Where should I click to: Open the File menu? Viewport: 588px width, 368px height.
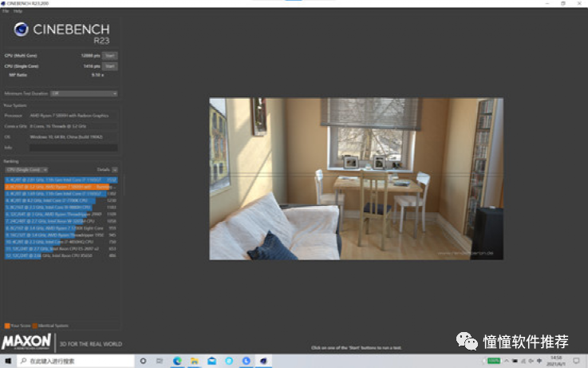(6, 11)
